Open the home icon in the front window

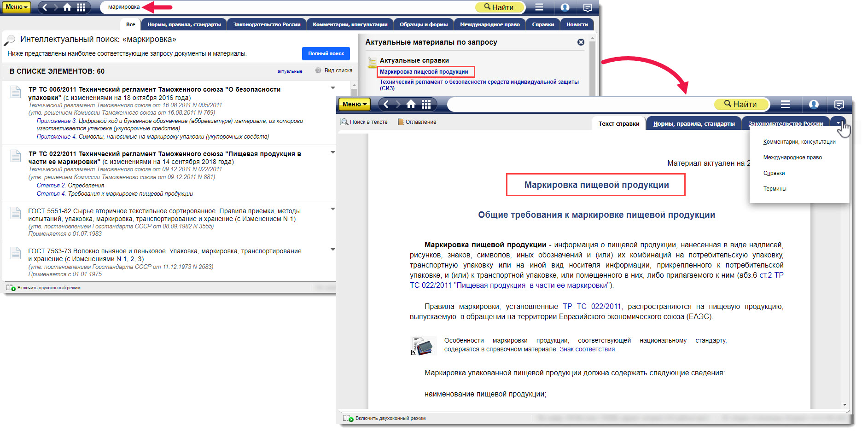[411, 105]
